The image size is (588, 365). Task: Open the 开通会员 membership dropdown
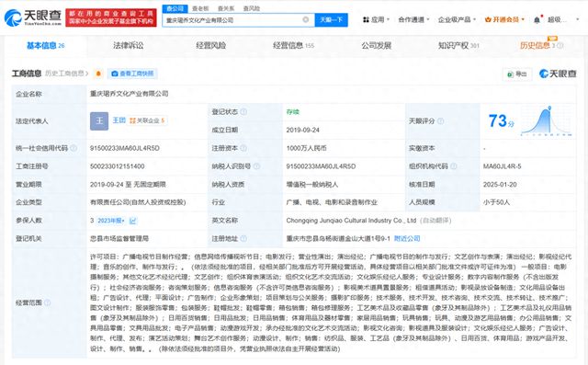(504, 19)
